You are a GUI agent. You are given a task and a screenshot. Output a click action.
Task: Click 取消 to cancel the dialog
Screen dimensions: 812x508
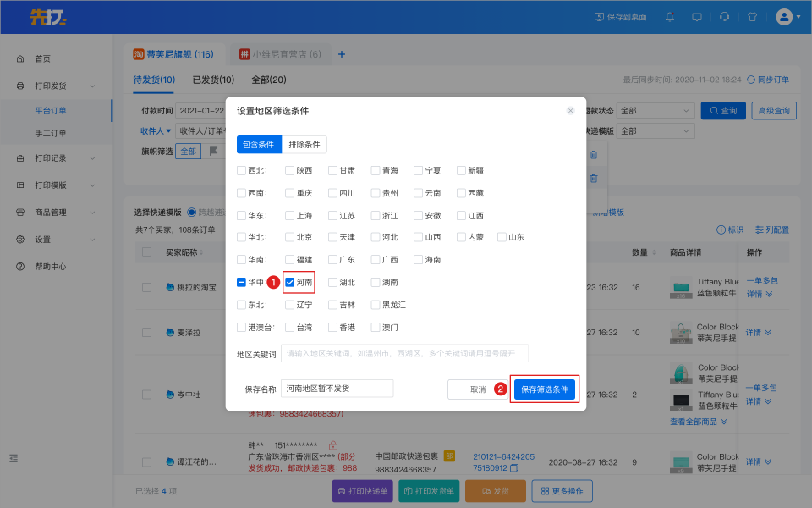477,389
